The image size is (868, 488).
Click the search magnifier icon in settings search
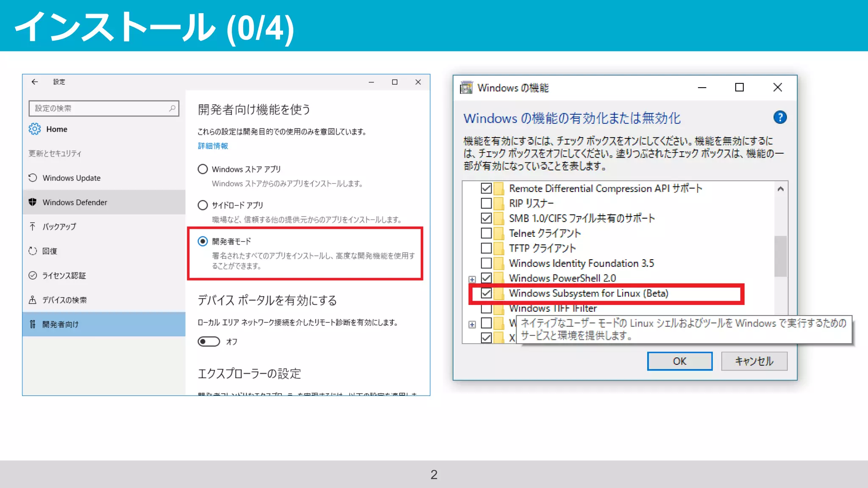[172, 108]
